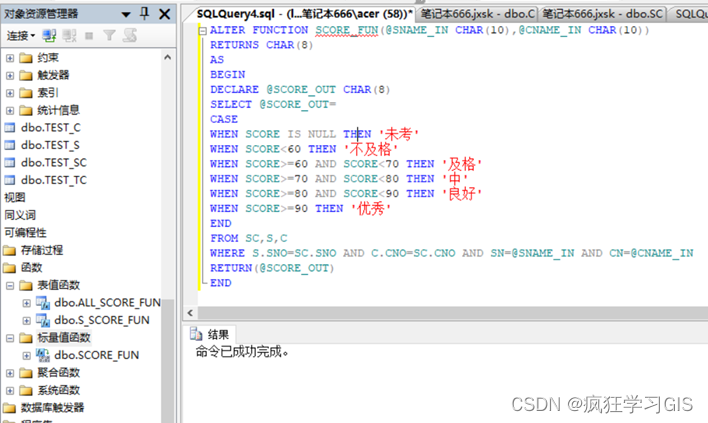
Task: Switch to the 笔记本666.jxsk - dbo.C tab
Action: click(478, 14)
